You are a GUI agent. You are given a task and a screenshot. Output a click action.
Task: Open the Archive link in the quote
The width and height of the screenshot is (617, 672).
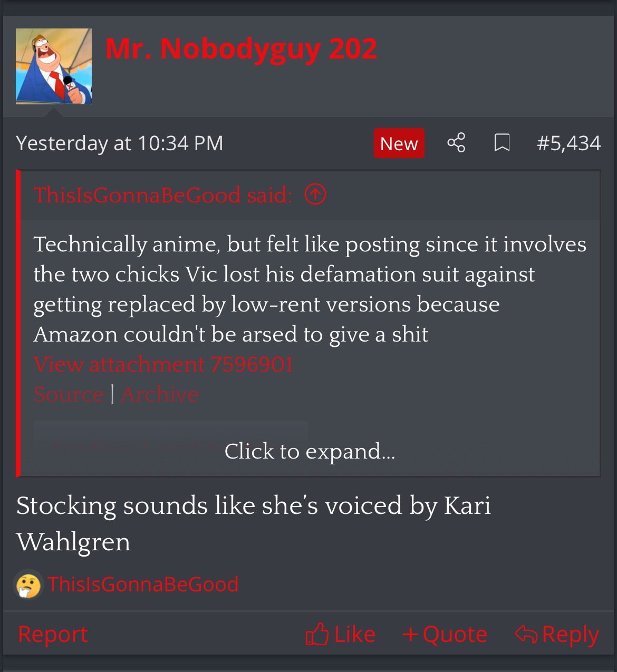(x=160, y=394)
